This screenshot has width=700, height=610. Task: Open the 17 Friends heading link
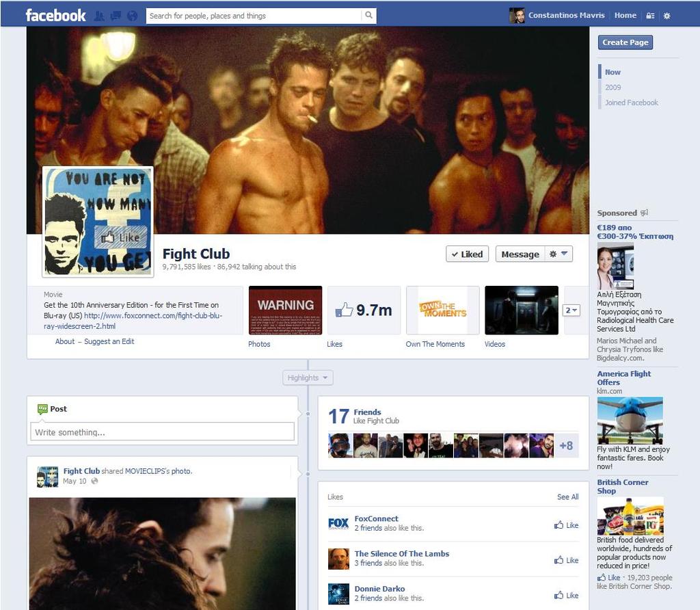click(x=367, y=412)
